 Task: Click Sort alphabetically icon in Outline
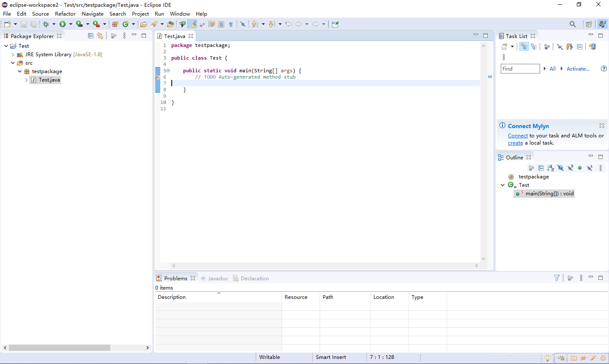coord(551,168)
